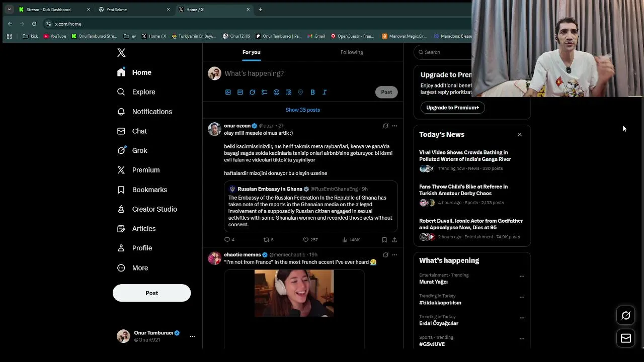The image size is (644, 362).
Task: Open YouTube bookmark in bookmarks bar
Action: [x=55, y=36]
